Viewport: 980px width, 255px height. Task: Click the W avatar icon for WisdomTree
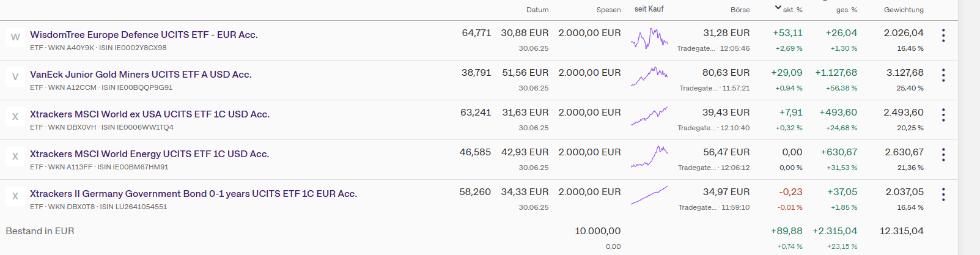[15, 37]
